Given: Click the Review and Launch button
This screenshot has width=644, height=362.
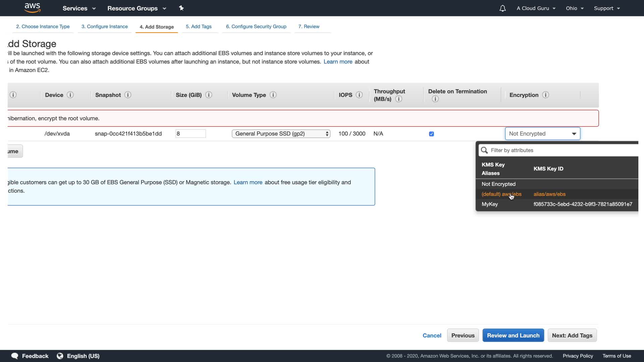Looking at the screenshot, I should pos(513,336).
